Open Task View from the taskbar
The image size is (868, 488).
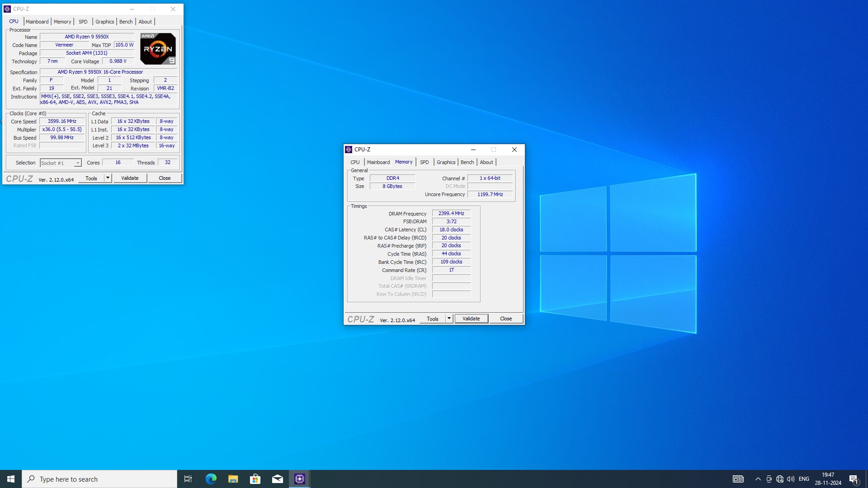pos(188,479)
